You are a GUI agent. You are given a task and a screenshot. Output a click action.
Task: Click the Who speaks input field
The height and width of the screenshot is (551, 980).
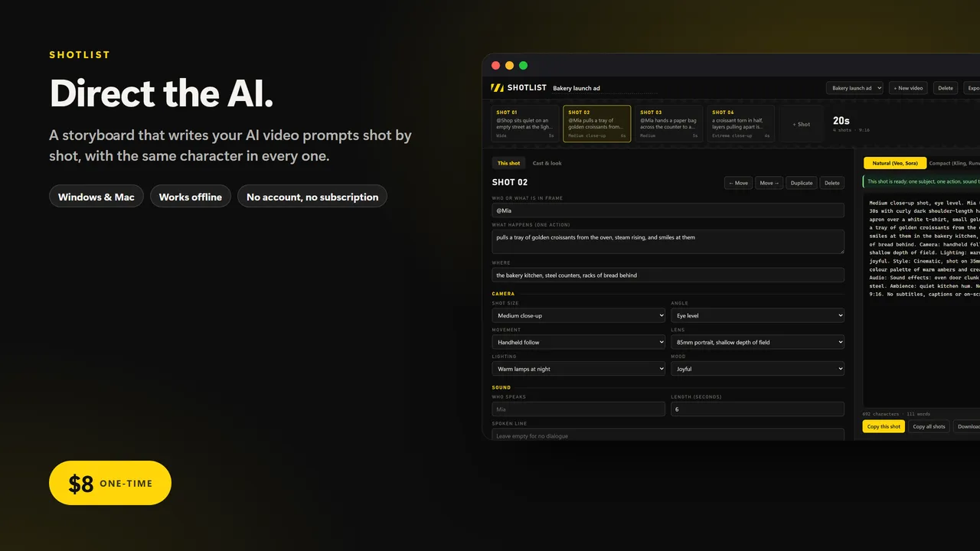point(579,409)
